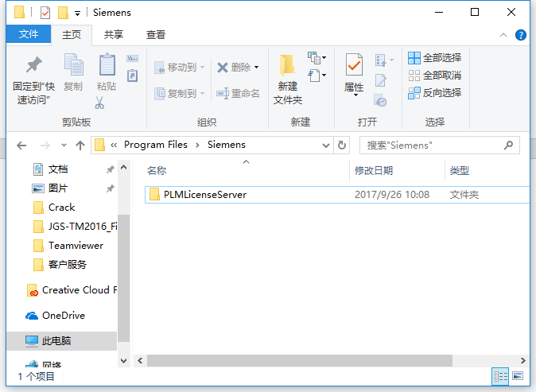Select the Home (主页) tab
The height and width of the screenshot is (392, 536).
(72, 34)
